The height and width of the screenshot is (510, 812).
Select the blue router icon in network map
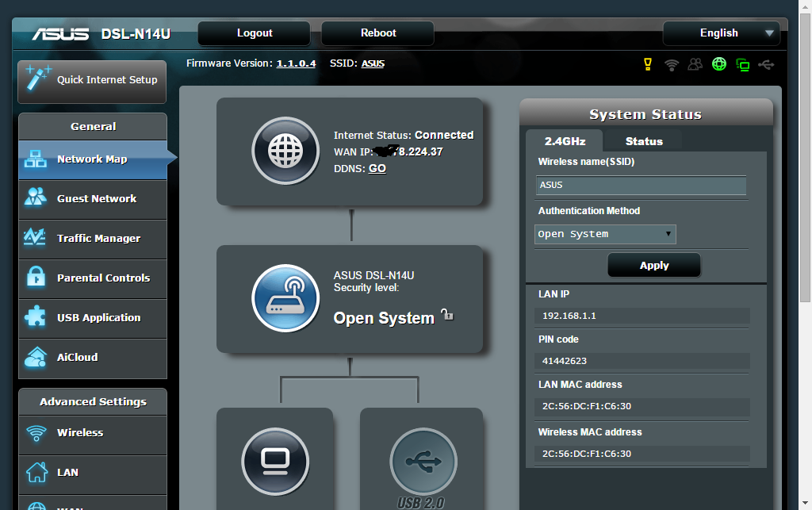point(285,298)
